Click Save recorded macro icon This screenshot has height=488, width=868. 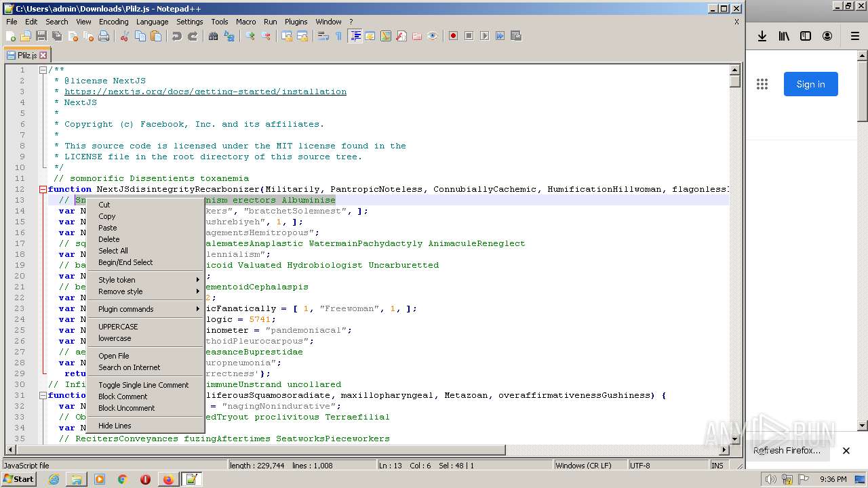click(515, 36)
